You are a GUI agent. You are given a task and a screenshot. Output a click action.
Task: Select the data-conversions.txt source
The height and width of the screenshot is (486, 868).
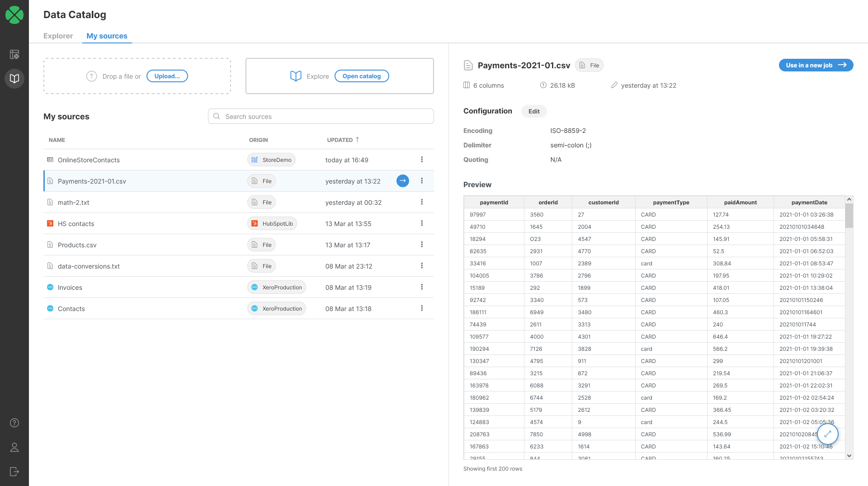239,266
